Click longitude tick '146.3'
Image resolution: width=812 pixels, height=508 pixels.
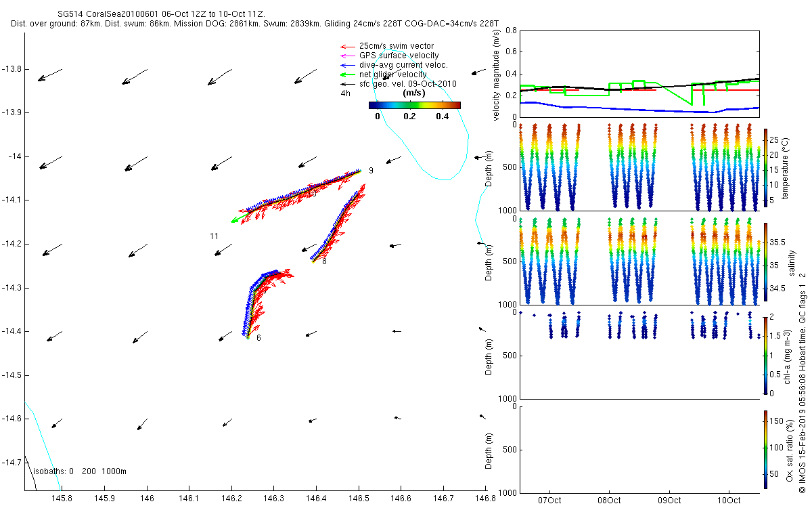coord(274,499)
